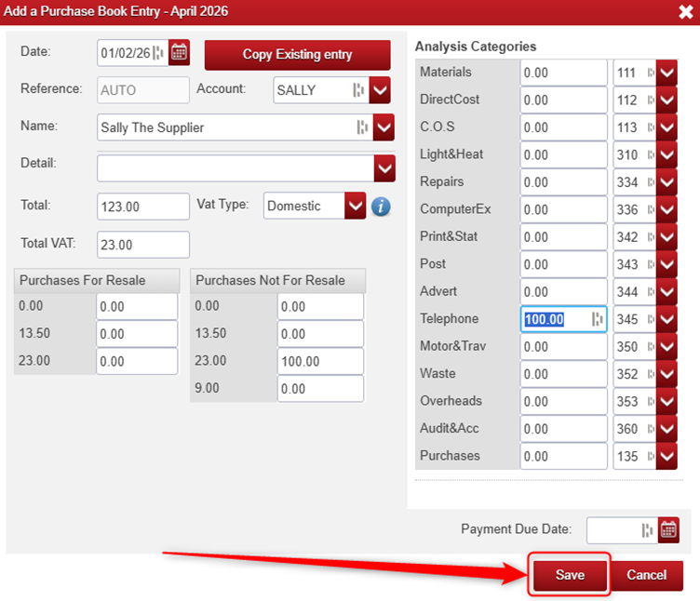
Task: Open the Waste code 352 dropdown
Action: (666, 374)
